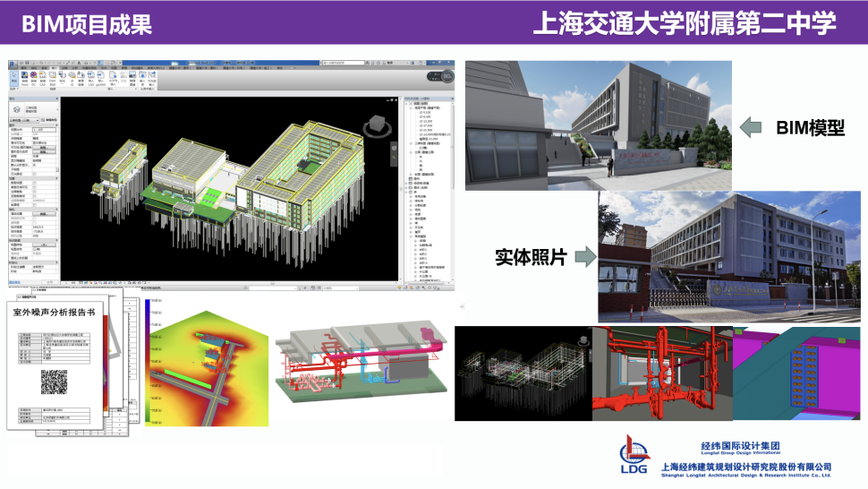The image size is (868, 489).
Task: Open the Manage Links tool
Action: [81, 78]
